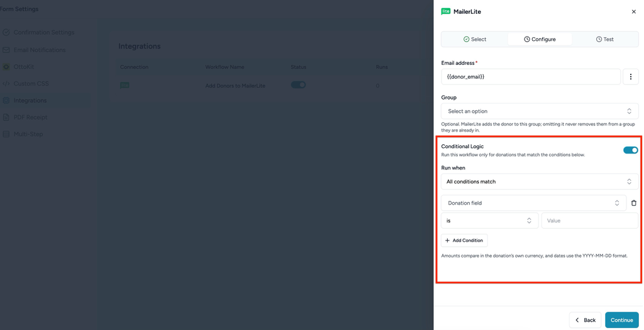The image size is (644, 330).
Task: Click the MailerLite logo icon in panel header
Action: pos(446,11)
